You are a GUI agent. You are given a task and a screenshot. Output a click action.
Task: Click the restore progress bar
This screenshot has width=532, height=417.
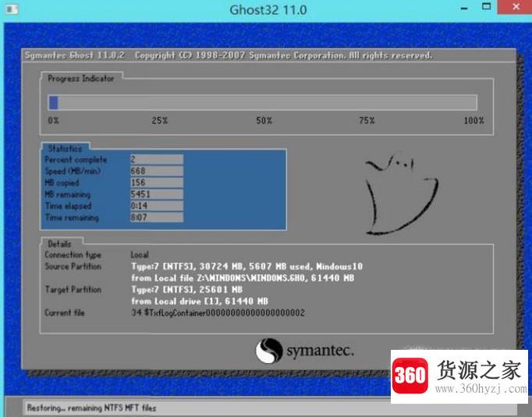tap(263, 102)
